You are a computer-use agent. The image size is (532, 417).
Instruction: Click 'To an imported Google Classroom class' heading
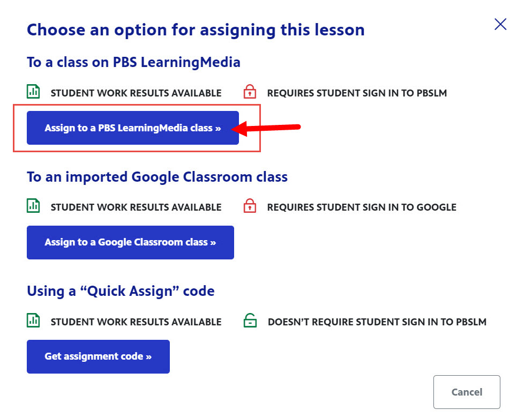point(157,177)
